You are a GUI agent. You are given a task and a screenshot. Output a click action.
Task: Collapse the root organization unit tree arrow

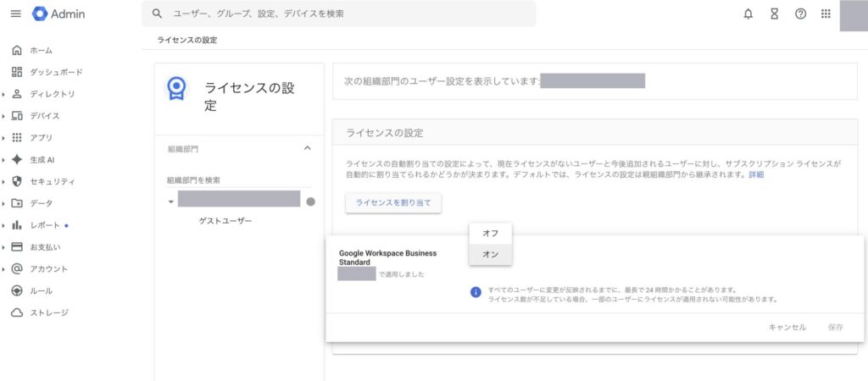coord(171,202)
